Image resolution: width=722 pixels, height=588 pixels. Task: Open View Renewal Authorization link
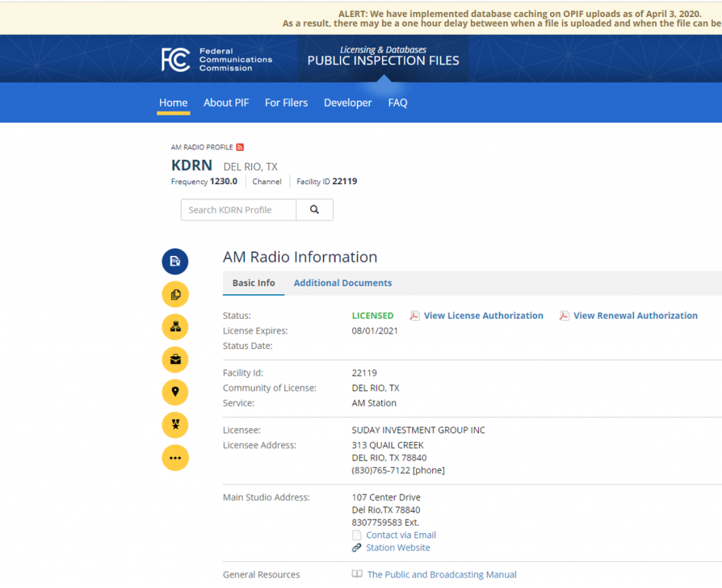(635, 315)
